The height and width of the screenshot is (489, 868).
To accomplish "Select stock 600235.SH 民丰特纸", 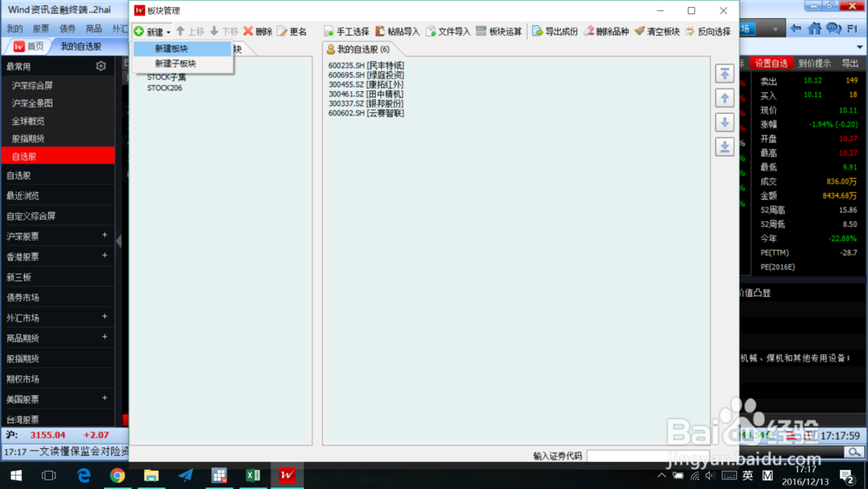I will pyautogui.click(x=366, y=65).
